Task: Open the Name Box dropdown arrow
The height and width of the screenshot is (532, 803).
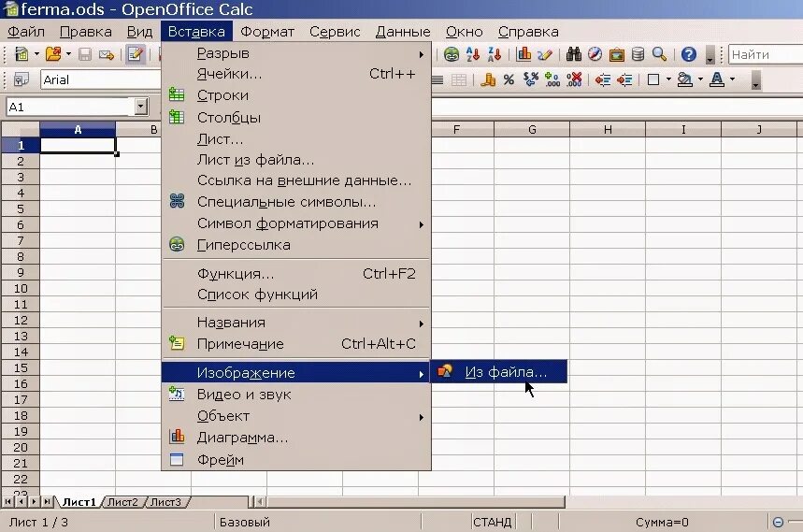Action: point(140,107)
